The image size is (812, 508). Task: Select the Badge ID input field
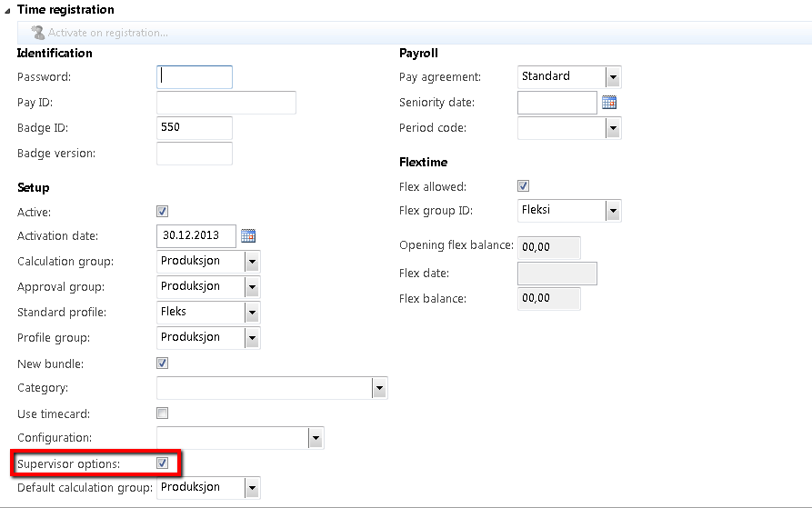pyautogui.click(x=195, y=128)
